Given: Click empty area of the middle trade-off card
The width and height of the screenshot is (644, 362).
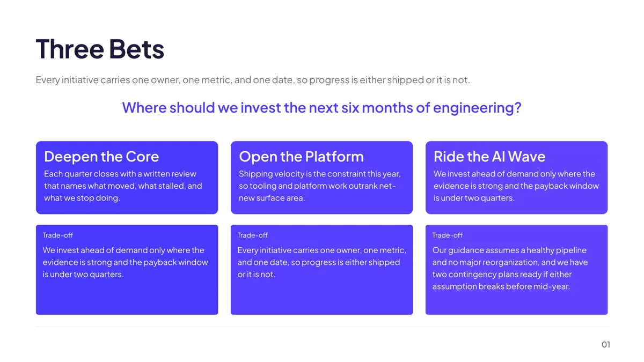Looking at the screenshot, I should [x=322, y=298].
